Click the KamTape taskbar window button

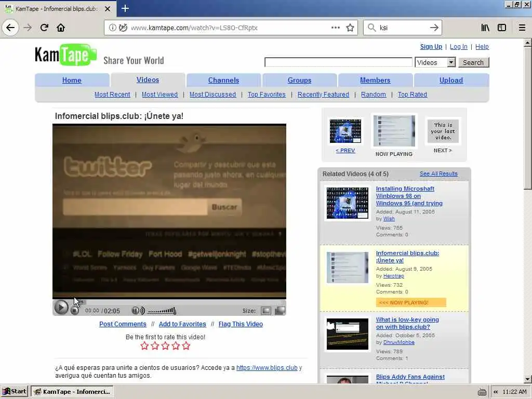72,392
